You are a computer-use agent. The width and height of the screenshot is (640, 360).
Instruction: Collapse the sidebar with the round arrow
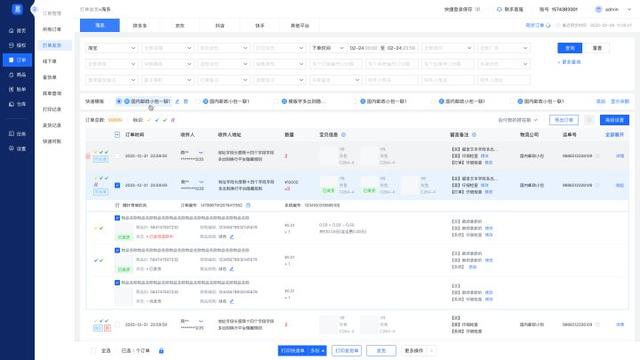(34, 9)
